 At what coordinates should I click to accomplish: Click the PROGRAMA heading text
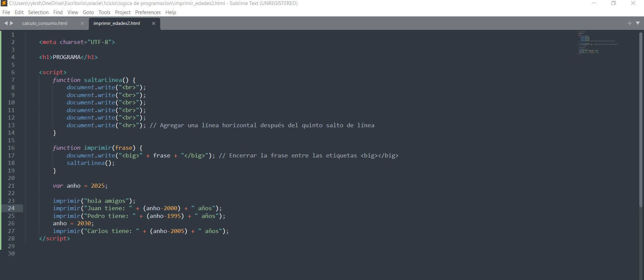[67, 57]
